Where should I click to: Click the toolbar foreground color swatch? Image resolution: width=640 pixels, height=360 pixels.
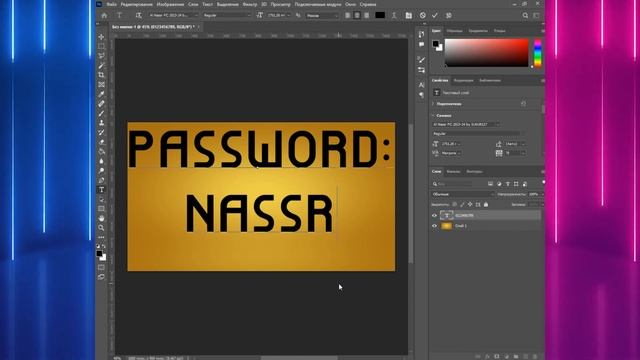99,254
